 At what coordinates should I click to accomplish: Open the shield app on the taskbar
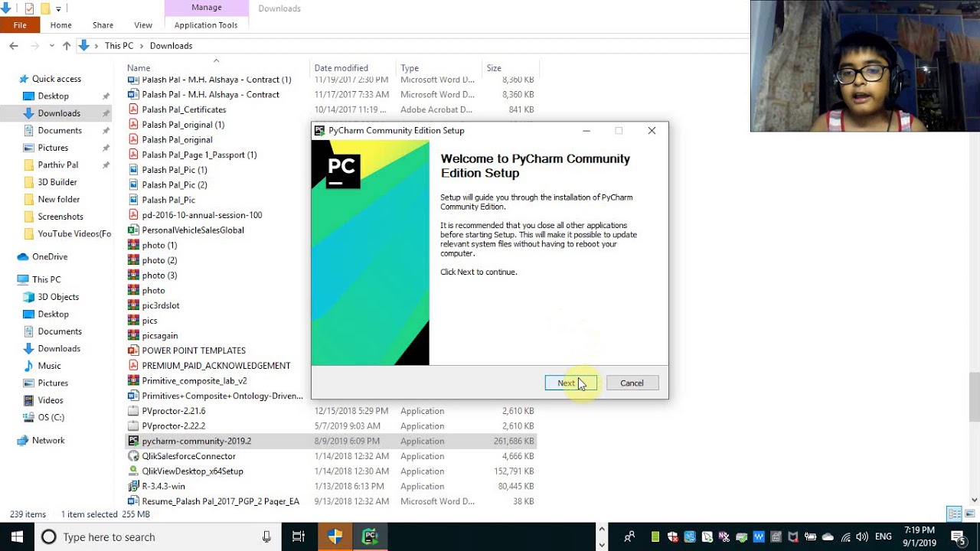click(335, 537)
